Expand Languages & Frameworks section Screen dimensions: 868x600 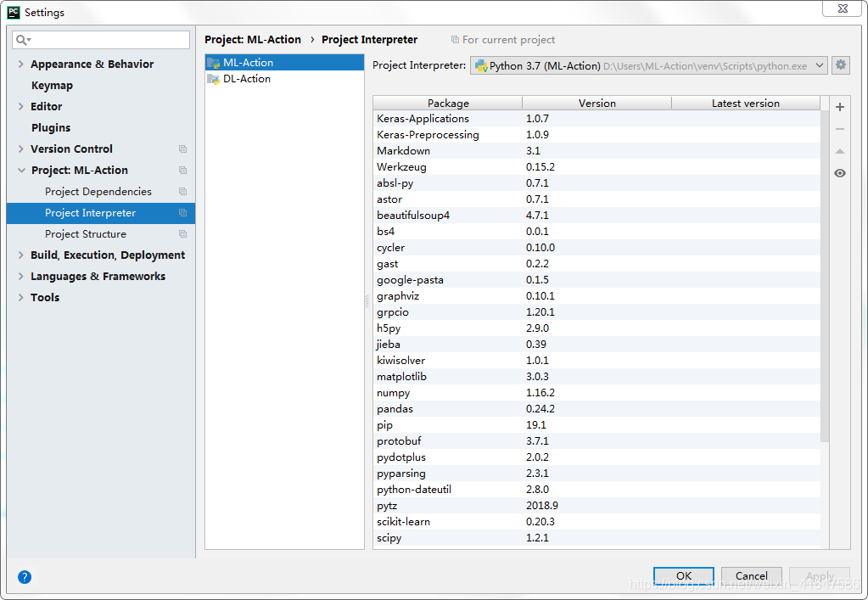tap(21, 276)
